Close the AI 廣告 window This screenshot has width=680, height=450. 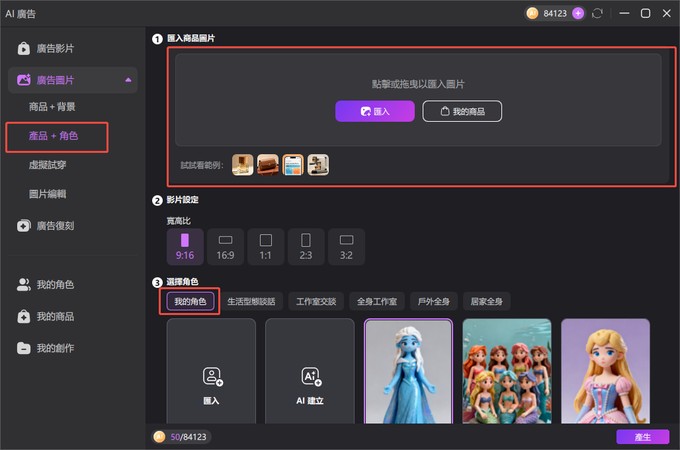pyautogui.click(x=667, y=13)
